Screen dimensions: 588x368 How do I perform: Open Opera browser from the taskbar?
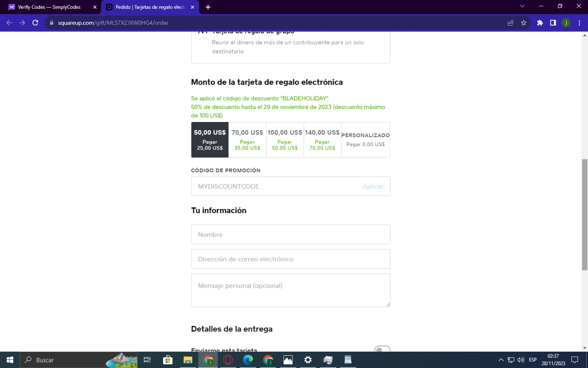[x=228, y=360]
